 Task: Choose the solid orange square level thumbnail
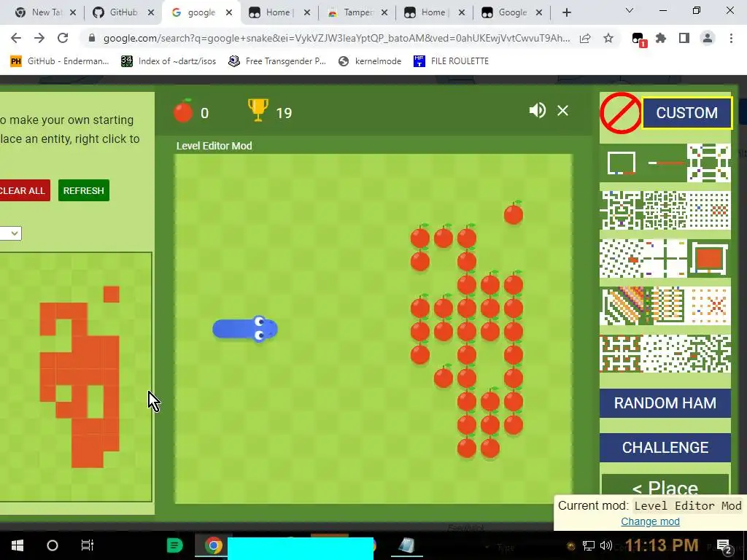[x=709, y=259]
